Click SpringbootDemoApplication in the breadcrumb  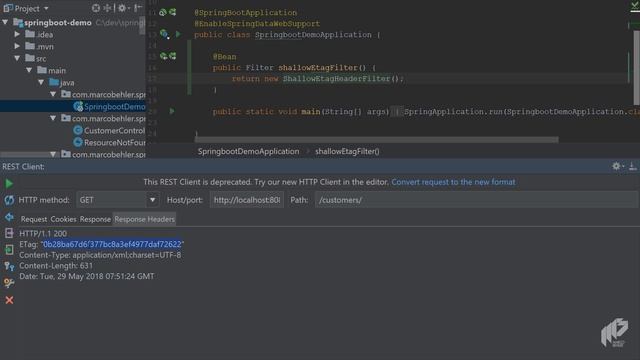click(248, 151)
